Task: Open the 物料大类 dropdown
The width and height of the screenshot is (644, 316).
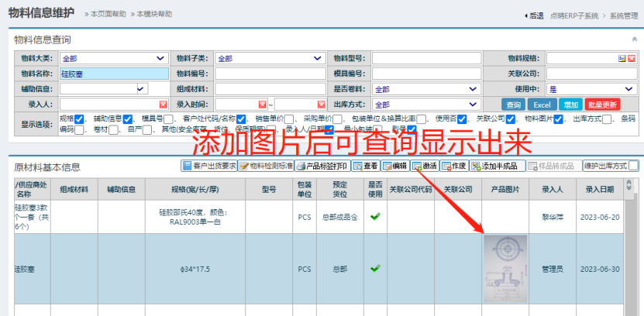Action: click(113, 58)
